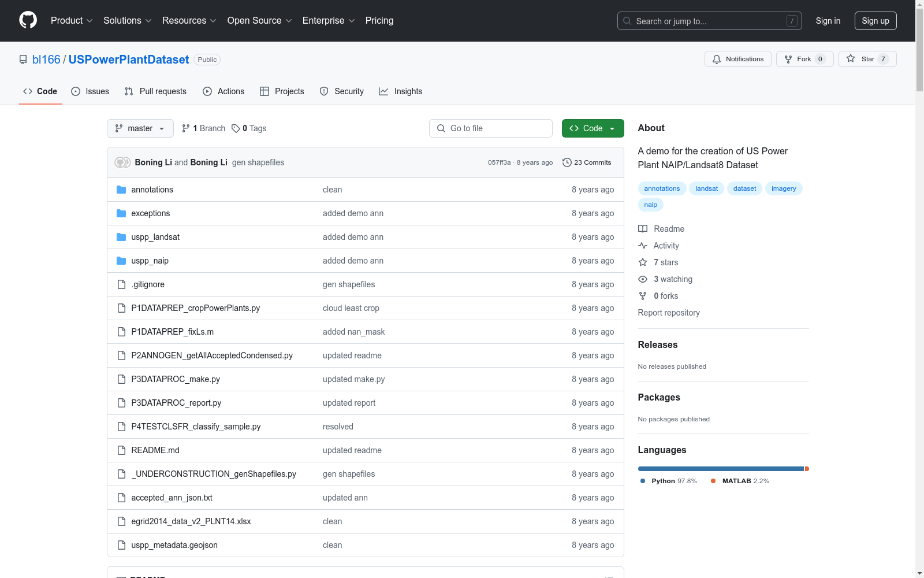924x578 pixels.
Task: Click the README.md file icon
Action: click(x=121, y=450)
